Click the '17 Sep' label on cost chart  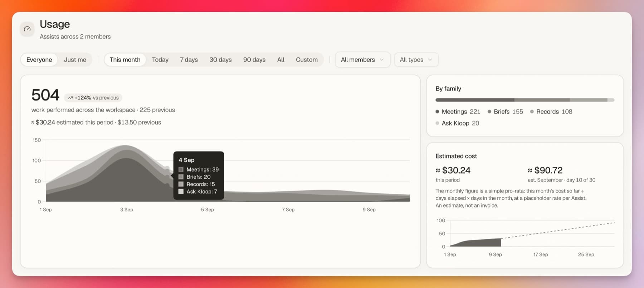(541, 254)
